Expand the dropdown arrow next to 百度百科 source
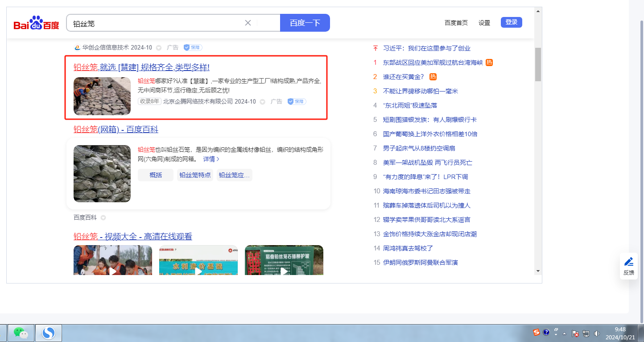 103,218
